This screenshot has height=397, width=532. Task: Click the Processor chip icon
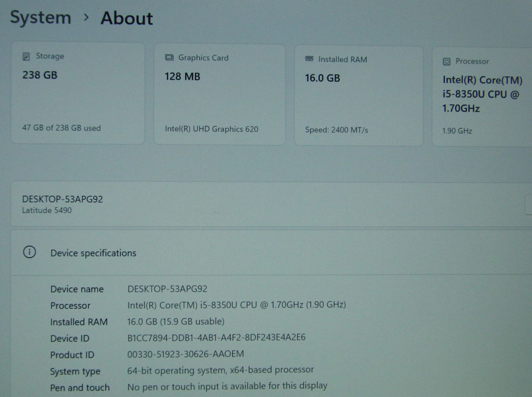[446, 62]
